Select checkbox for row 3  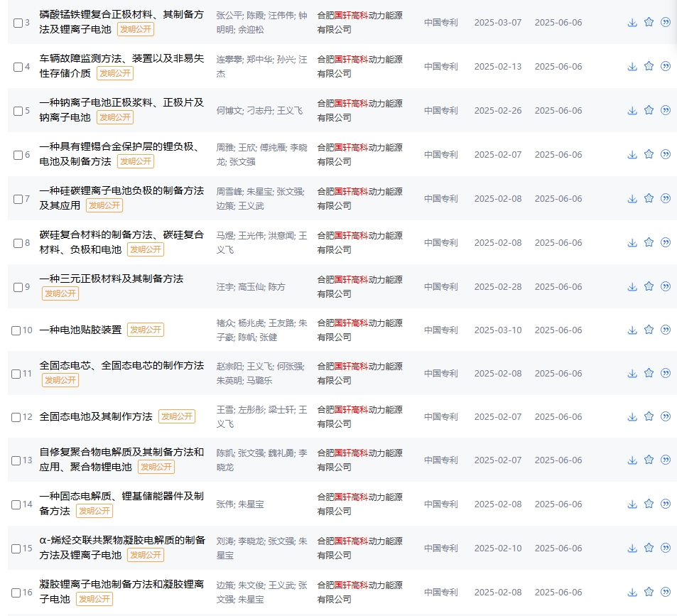click(x=18, y=23)
